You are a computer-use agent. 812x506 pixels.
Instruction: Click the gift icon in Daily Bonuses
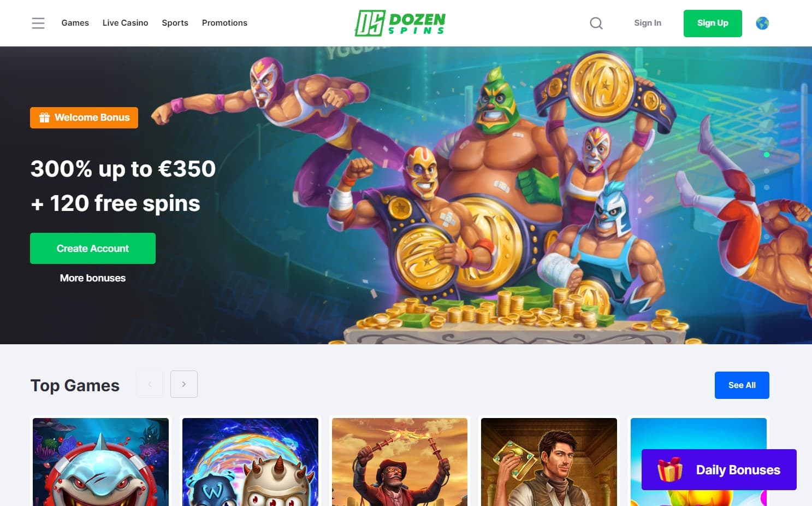670,469
